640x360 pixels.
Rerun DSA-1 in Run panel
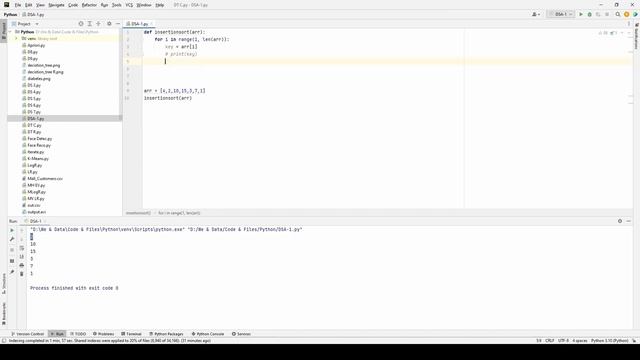12,230
